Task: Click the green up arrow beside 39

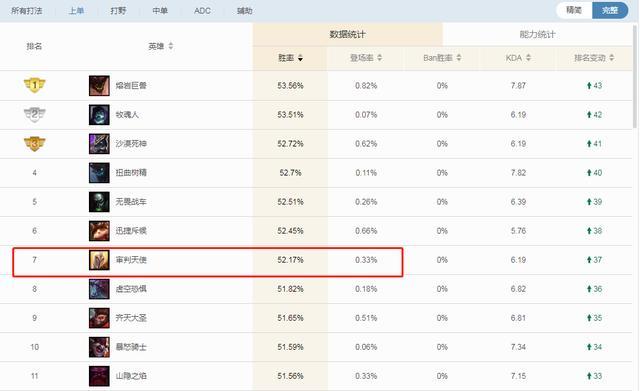Action: click(x=589, y=202)
